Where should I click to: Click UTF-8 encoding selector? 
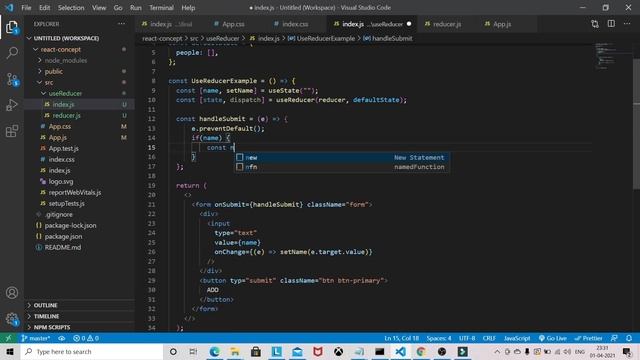point(467,338)
